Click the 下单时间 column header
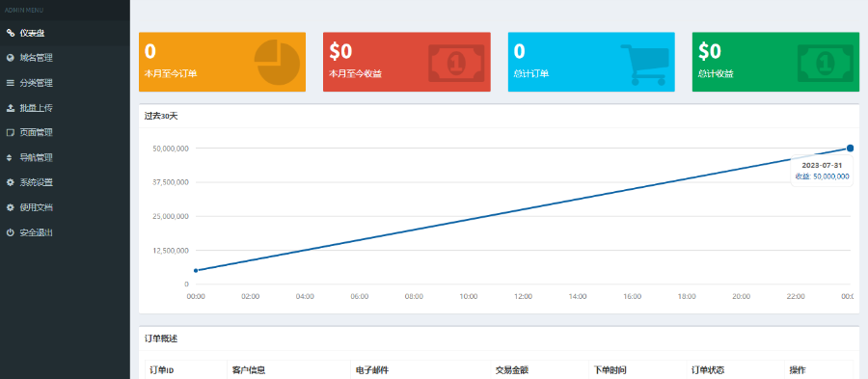This screenshot has width=868, height=379. pyautogui.click(x=610, y=370)
